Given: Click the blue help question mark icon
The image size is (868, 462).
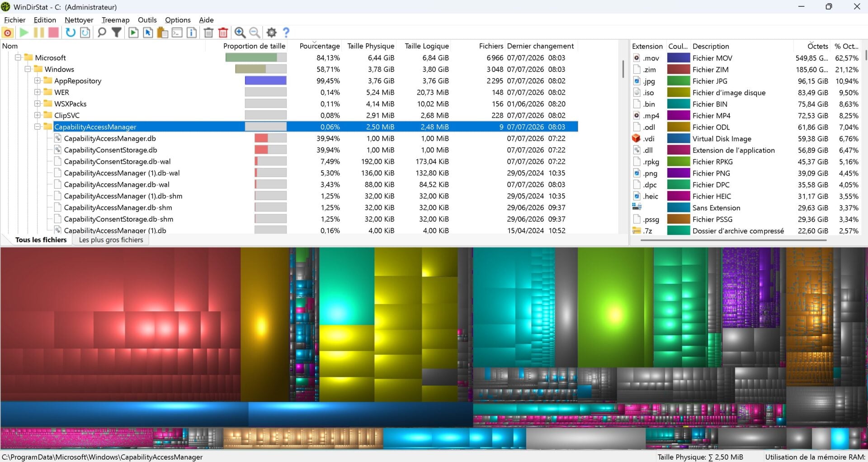Looking at the screenshot, I should coord(286,33).
